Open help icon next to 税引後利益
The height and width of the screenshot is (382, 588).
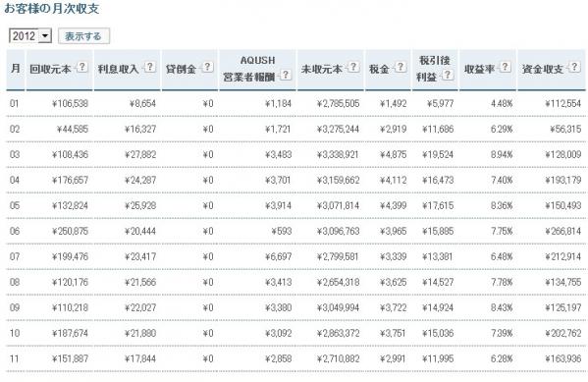pyautogui.click(x=447, y=75)
